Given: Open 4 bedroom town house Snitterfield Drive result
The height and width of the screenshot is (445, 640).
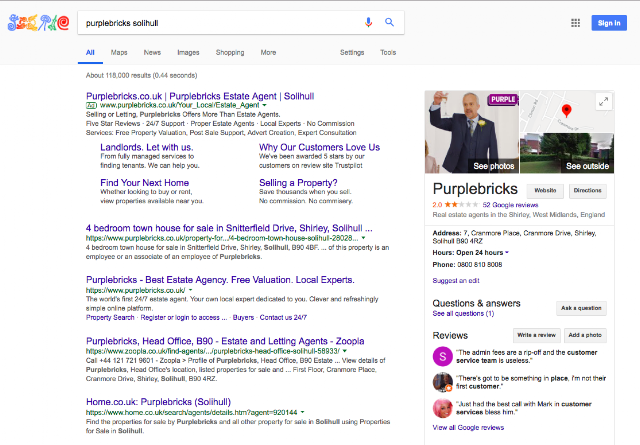Looking at the screenshot, I should (229, 228).
